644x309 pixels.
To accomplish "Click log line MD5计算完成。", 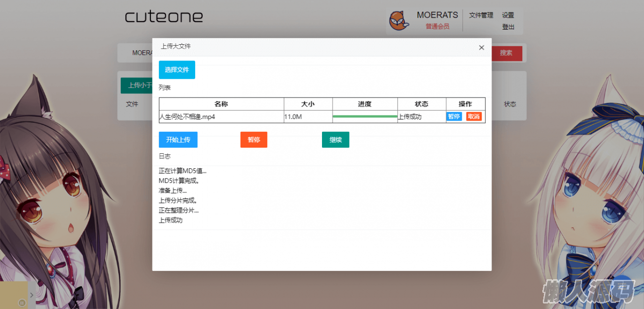I will pos(179,180).
